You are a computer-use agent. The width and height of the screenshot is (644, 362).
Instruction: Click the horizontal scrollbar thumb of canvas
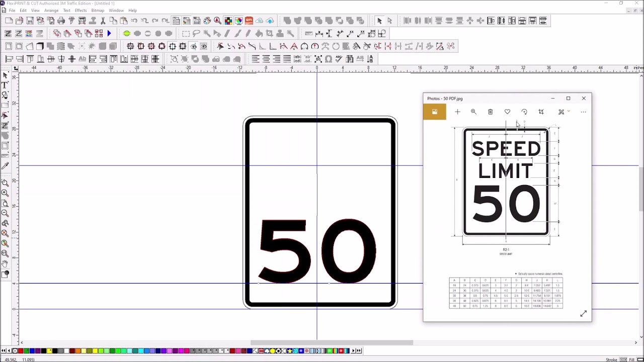332,343
